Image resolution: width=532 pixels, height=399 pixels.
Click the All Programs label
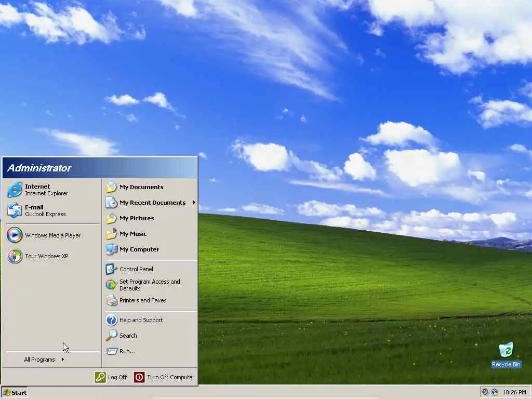click(x=39, y=360)
